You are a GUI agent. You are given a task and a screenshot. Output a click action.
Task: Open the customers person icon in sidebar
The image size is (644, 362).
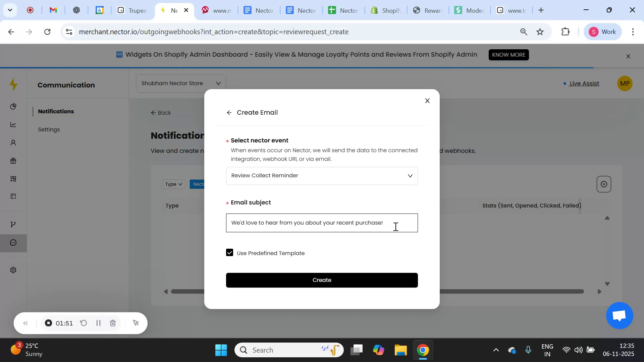pyautogui.click(x=13, y=142)
